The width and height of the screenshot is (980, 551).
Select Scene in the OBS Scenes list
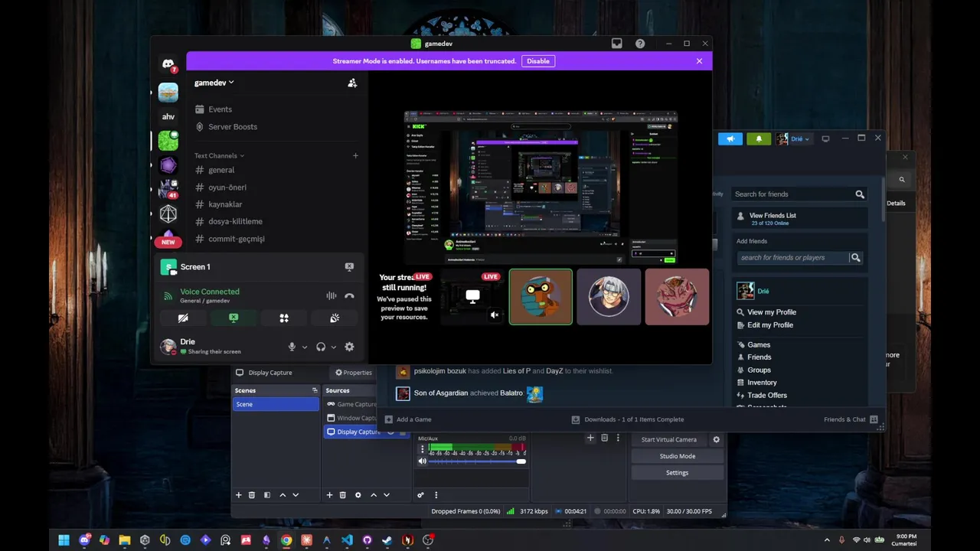pyautogui.click(x=276, y=404)
